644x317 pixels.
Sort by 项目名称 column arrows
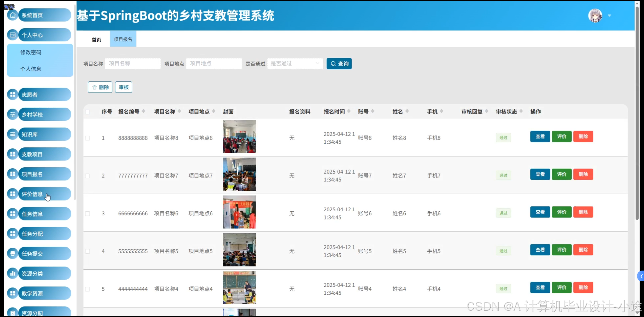click(179, 111)
